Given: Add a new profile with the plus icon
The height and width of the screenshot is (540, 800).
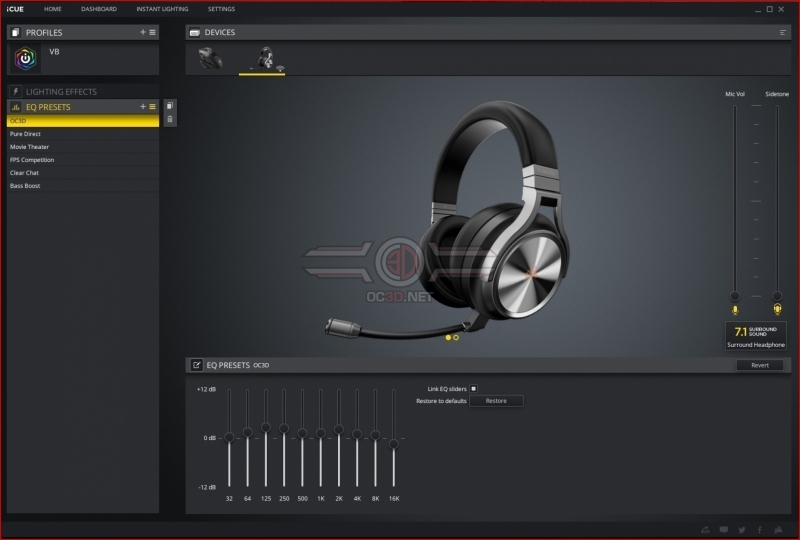Looking at the screenshot, I should 143,32.
